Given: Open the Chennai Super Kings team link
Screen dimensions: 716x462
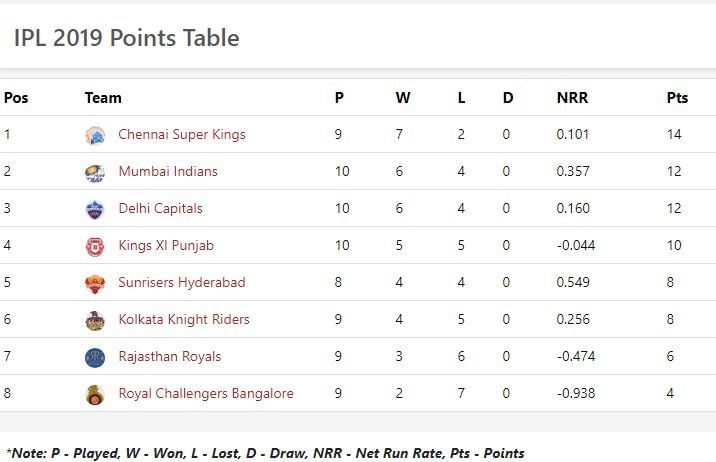Looking at the screenshot, I should pos(181,134).
